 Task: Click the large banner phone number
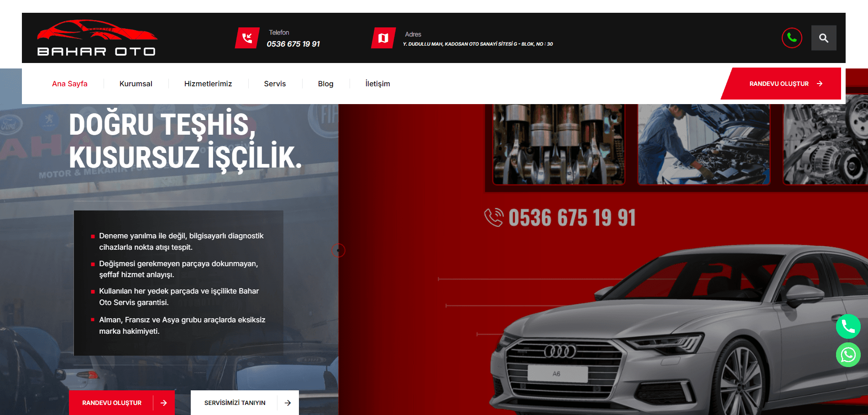coord(572,217)
